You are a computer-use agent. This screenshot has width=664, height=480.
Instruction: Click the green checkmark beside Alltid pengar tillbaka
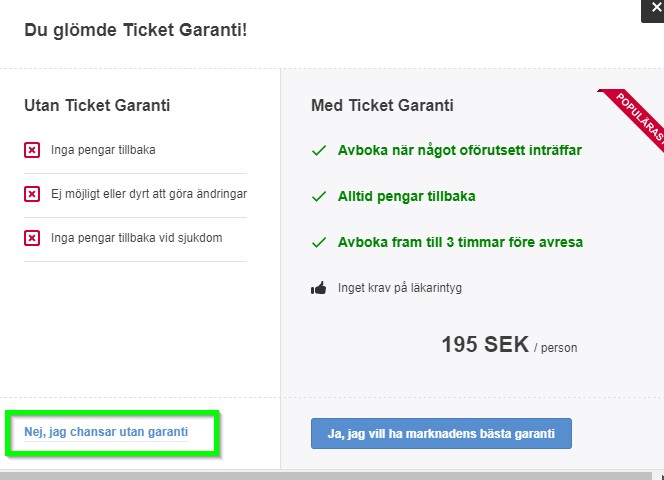[319, 197]
